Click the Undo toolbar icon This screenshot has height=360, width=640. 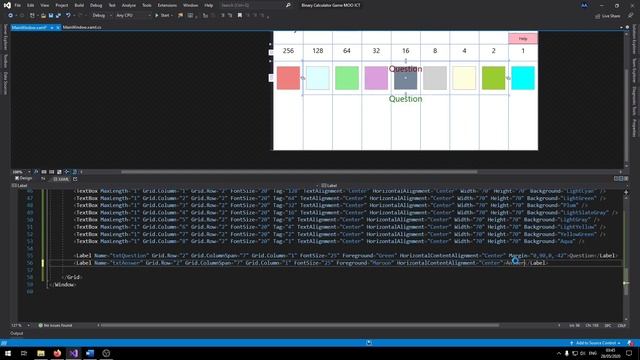coord(68,16)
